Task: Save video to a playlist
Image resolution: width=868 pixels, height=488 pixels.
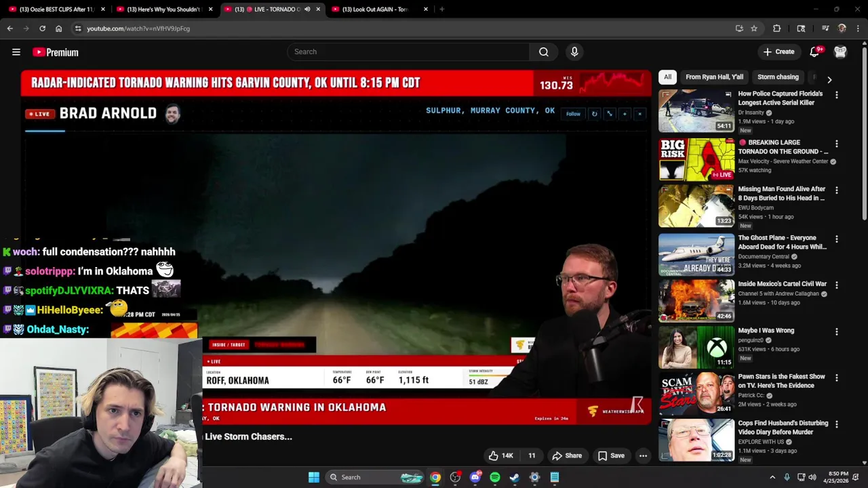Action: point(610,455)
